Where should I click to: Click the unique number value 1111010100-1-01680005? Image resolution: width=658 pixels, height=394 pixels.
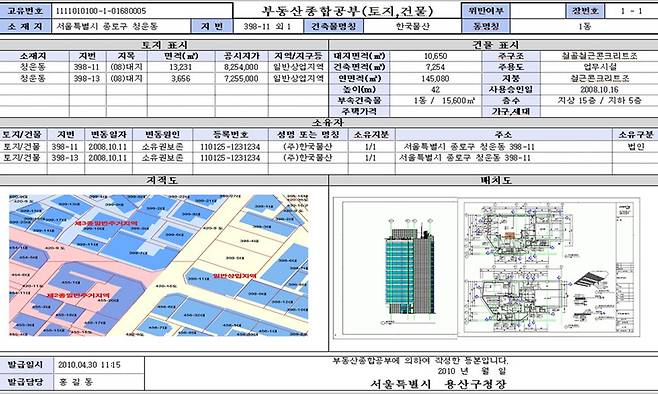[x=101, y=11]
